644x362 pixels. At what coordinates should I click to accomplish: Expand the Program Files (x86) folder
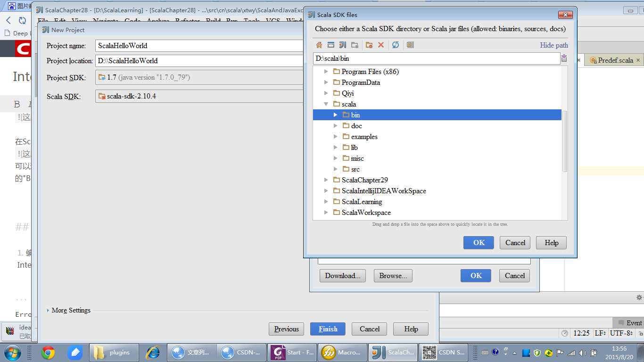coord(326,72)
